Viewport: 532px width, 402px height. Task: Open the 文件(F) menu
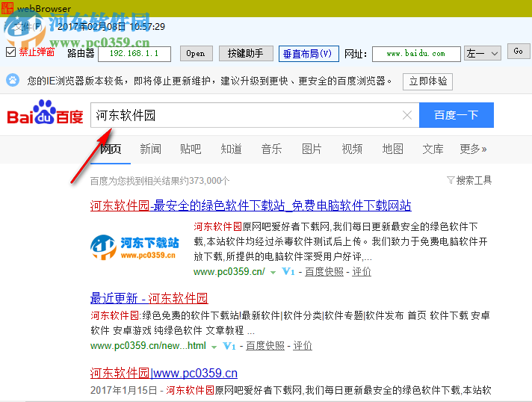28,26
